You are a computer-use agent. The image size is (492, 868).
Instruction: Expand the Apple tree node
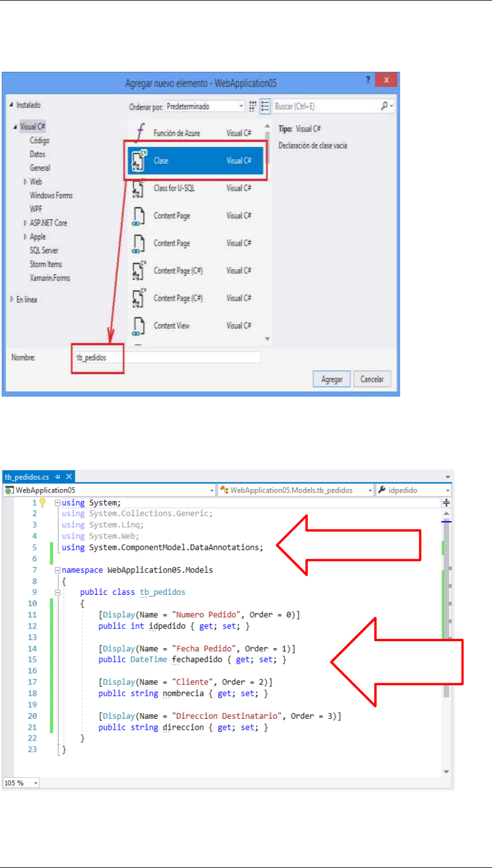tap(25, 237)
